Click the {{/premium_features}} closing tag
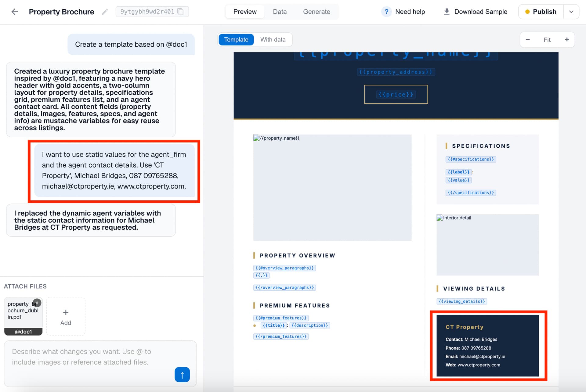This screenshot has width=586, height=392. [281, 336]
